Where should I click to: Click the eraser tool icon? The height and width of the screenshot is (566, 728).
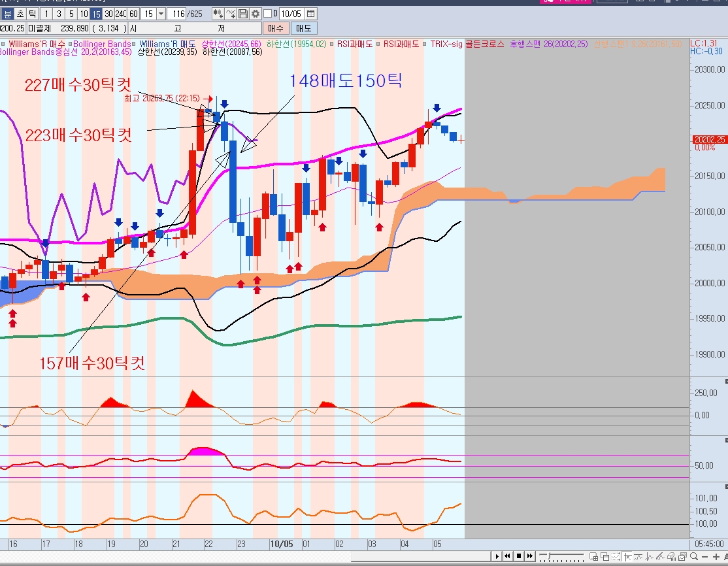[x=671, y=556]
